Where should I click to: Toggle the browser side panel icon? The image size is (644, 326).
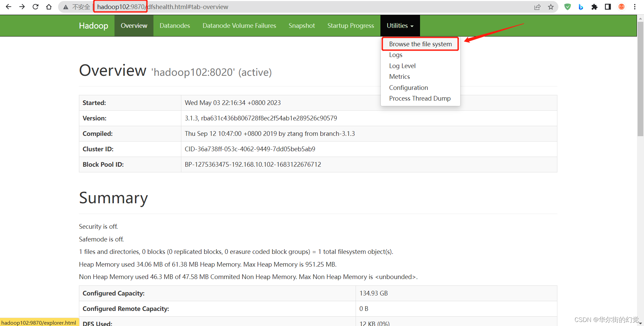(x=608, y=7)
